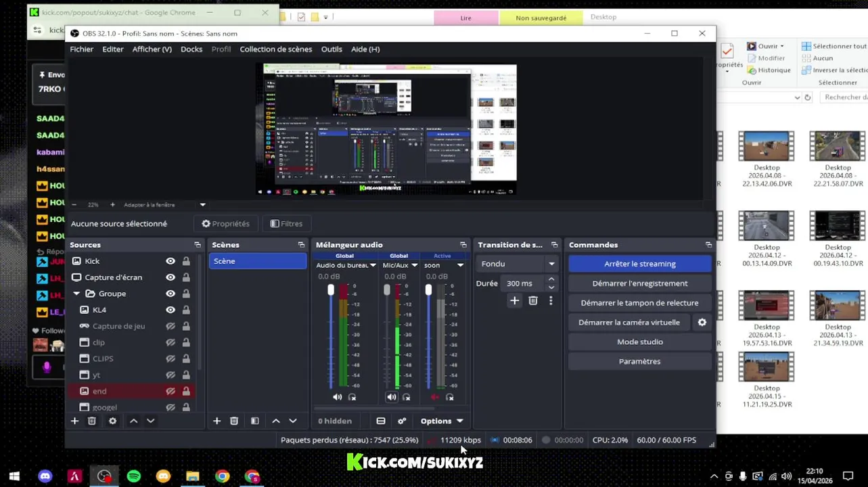
Task: Undock the Sources panel
Action: pos(198,245)
